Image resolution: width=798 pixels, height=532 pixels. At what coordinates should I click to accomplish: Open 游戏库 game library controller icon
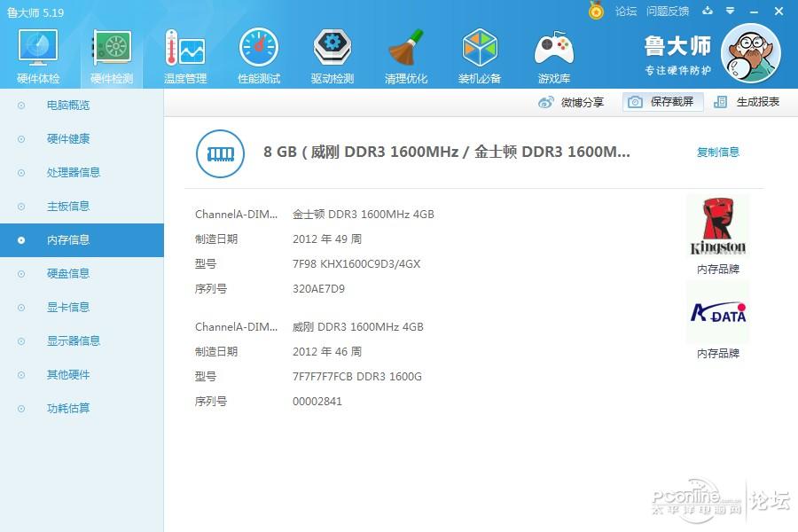553,48
